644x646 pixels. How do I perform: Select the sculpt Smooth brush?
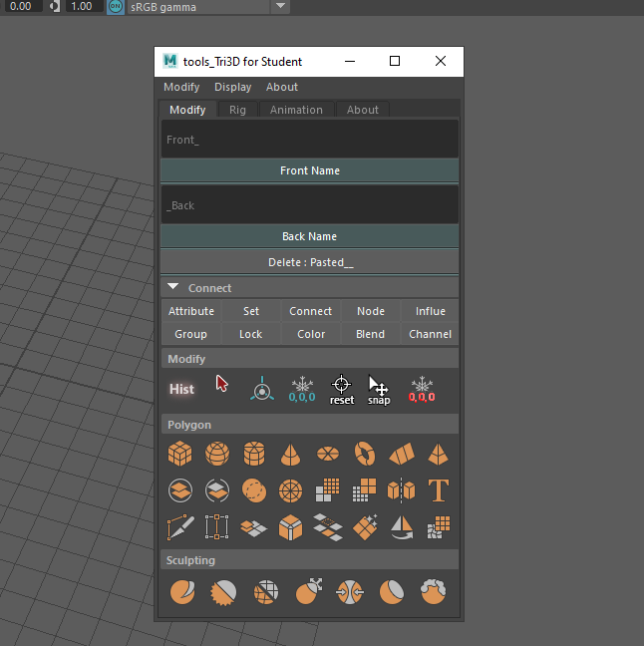click(x=223, y=592)
